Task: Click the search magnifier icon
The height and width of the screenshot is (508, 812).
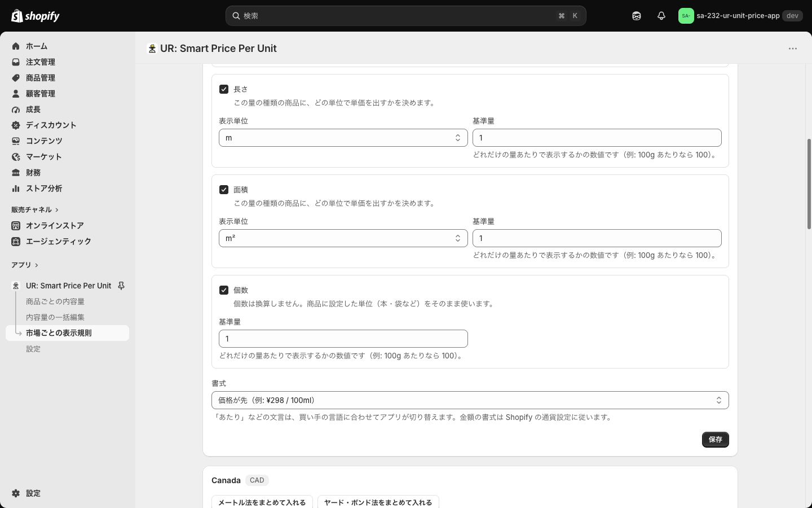Action: click(236, 16)
